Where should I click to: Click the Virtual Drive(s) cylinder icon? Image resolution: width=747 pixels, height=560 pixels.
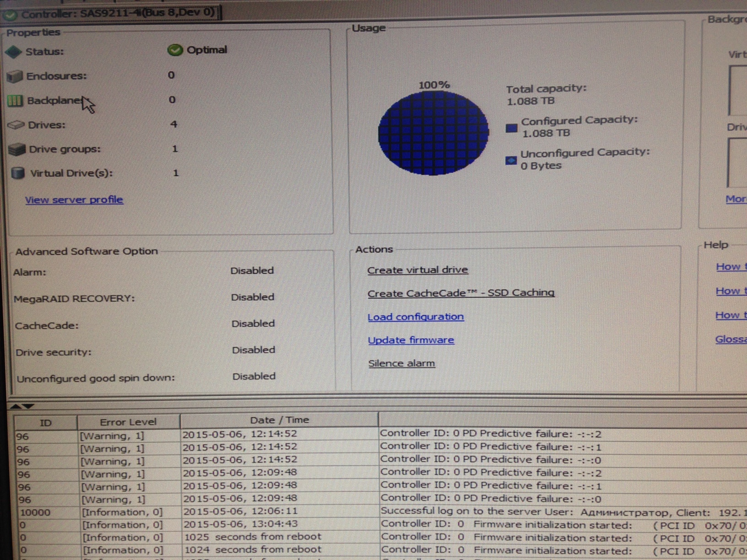point(18,173)
